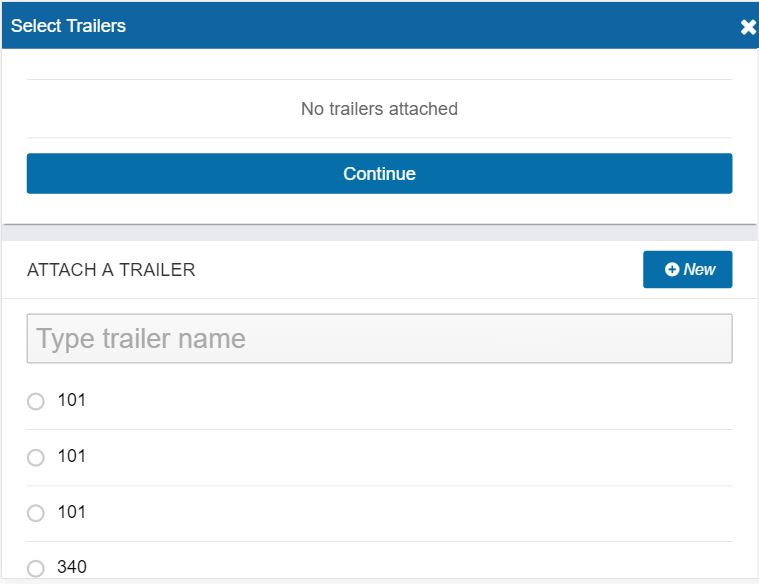This screenshot has height=584, width=759.
Task: Choose the 340 trailer radio button
Action: tap(35, 568)
